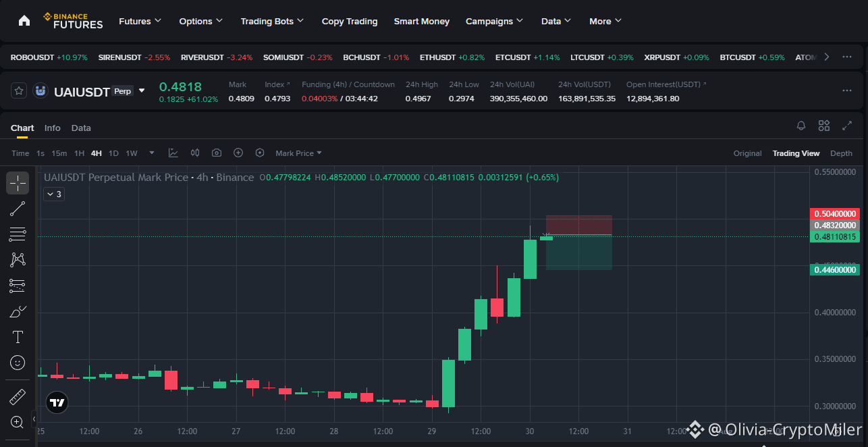Click the ROBOUSDT ticker
This screenshot has width=868, height=447.
(49, 57)
